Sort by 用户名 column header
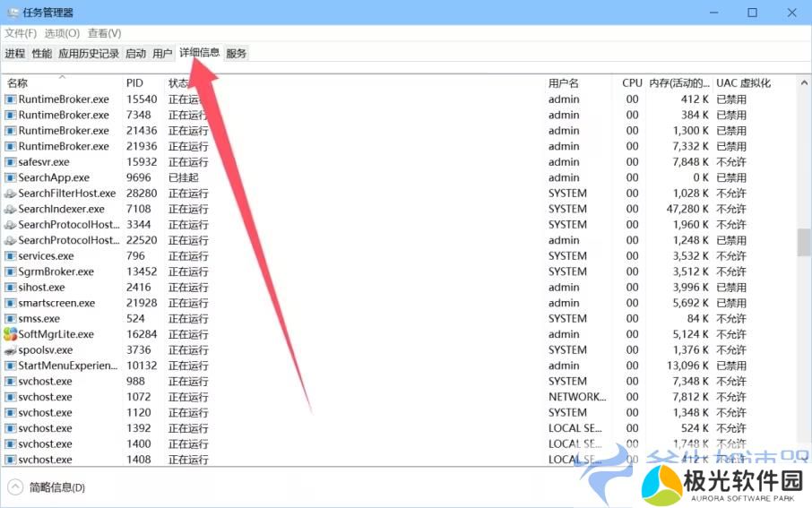 pyautogui.click(x=564, y=83)
